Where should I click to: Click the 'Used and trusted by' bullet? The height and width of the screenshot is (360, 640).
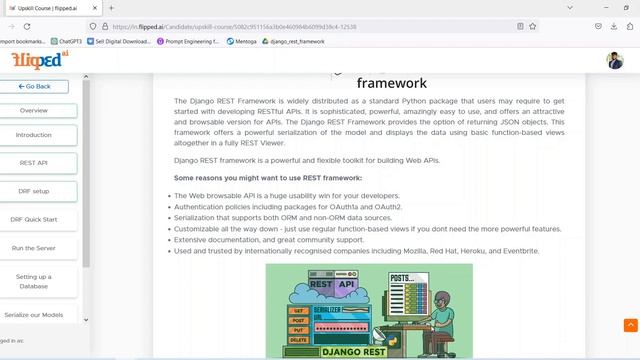tap(356, 251)
